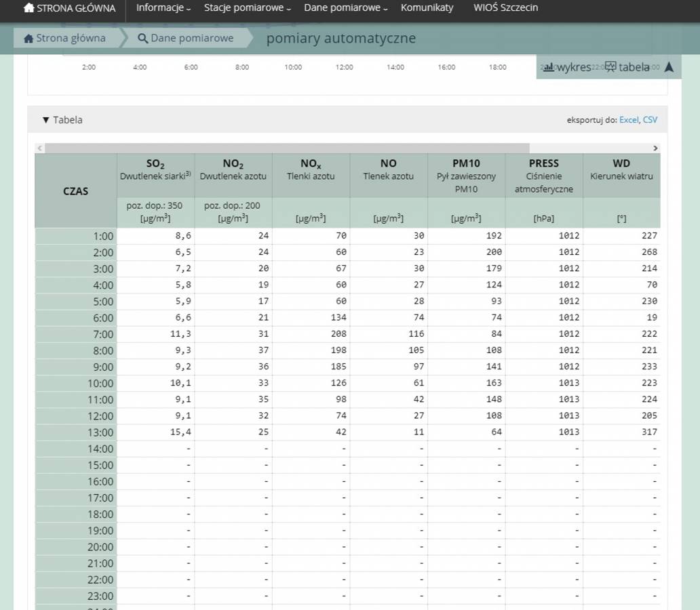Open the Dane pomiarowe dropdown in the top bar
The image size is (700, 610).
[346, 8]
